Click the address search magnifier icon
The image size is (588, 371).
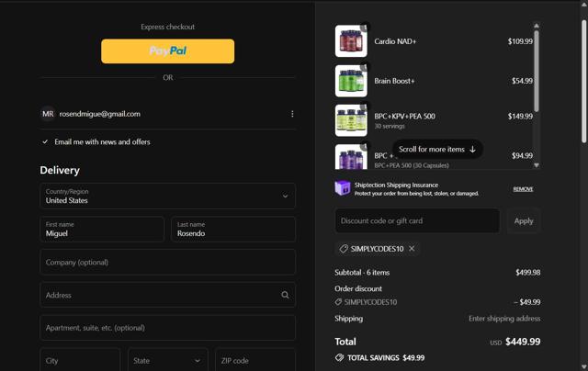285,295
